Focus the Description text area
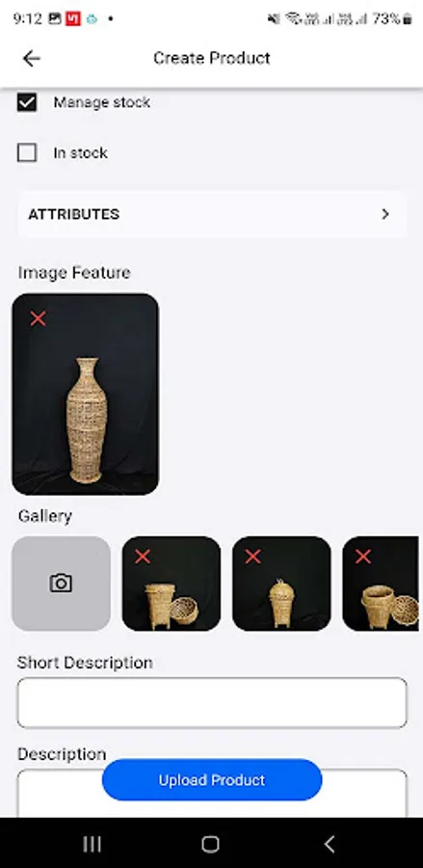Screen dimensions: 423x868 (212, 793)
